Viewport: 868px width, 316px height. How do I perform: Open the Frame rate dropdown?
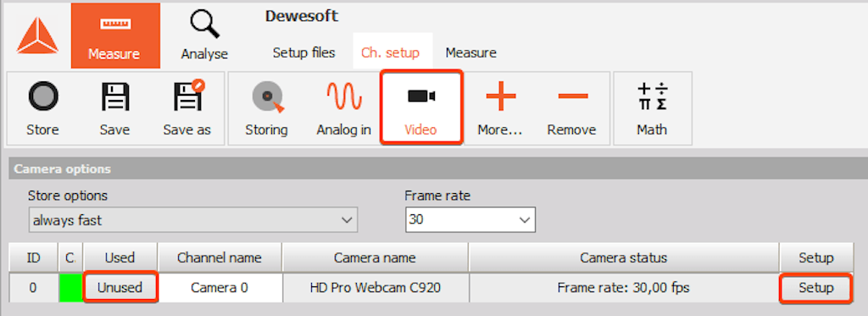point(470,219)
